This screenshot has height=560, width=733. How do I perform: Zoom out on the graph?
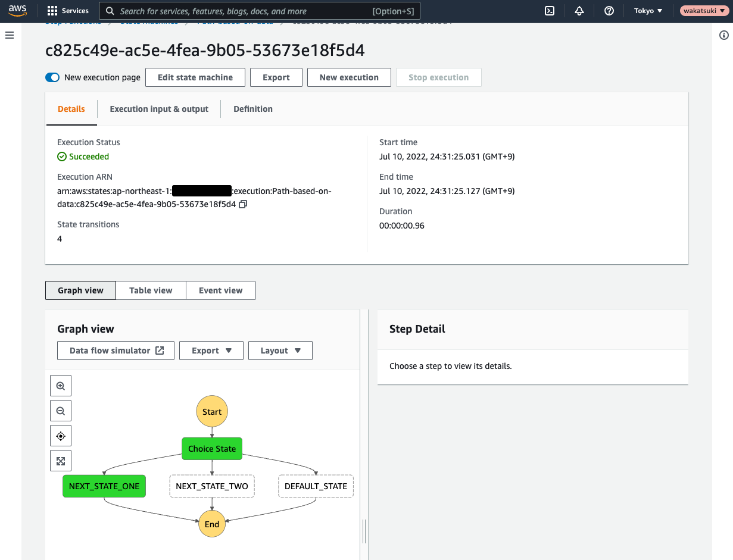[61, 411]
